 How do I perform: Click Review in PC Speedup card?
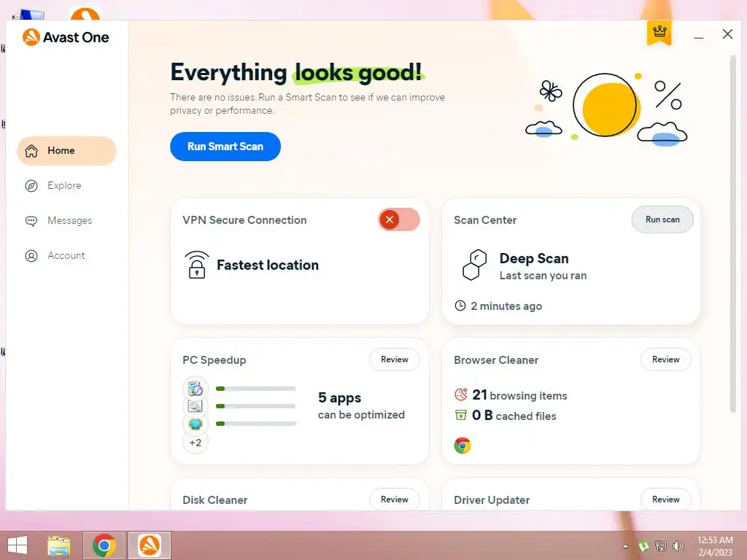395,359
